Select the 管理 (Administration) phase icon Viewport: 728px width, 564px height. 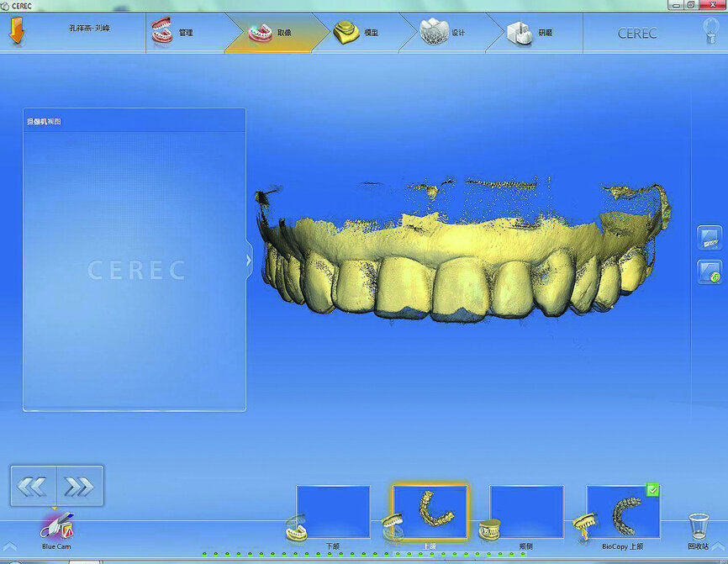tap(162, 29)
